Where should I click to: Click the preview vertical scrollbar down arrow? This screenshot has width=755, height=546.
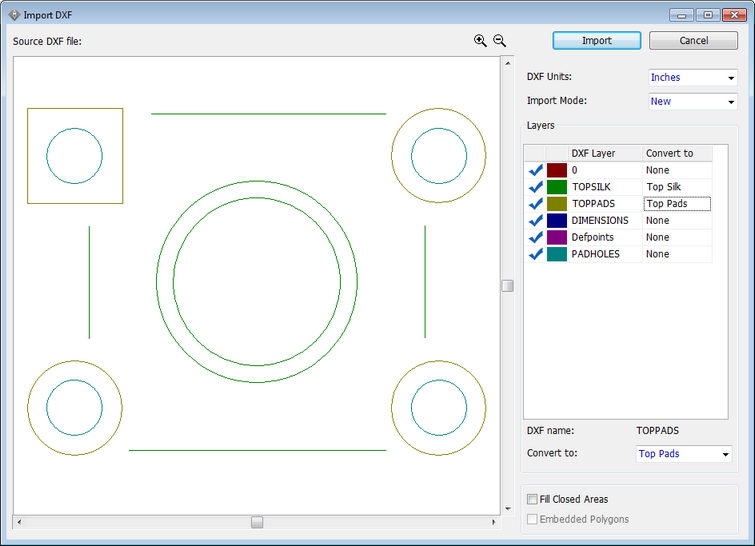click(508, 508)
